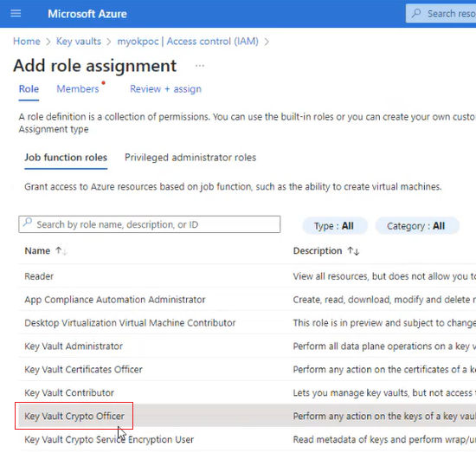Image resolution: width=476 pixels, height=453 pixels.
Task: Sort roles by Name column arrow
Action: pos(61,250)
